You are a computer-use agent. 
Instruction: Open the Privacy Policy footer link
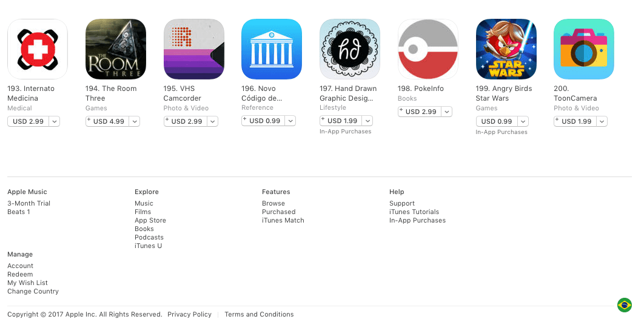(x=189, y=315)
